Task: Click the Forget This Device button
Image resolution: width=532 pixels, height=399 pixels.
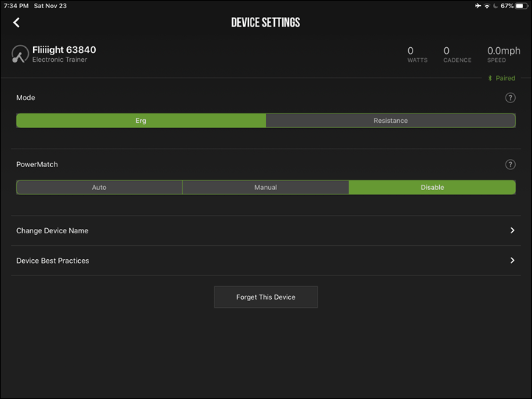Action: point(266,297)
